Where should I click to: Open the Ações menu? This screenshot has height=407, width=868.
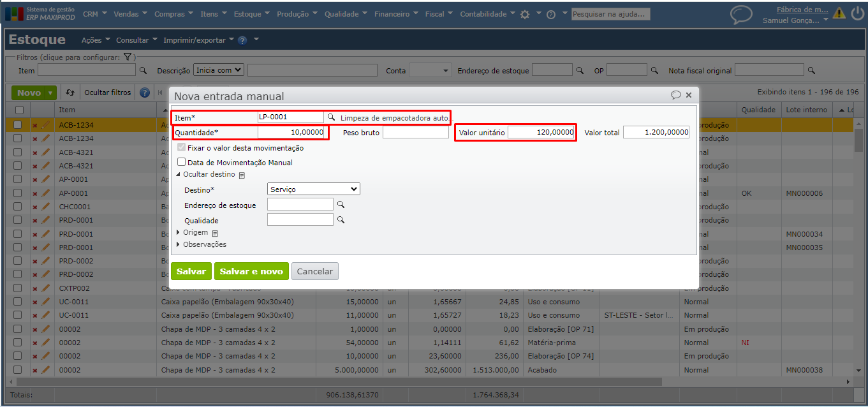[x=96, y=40]
